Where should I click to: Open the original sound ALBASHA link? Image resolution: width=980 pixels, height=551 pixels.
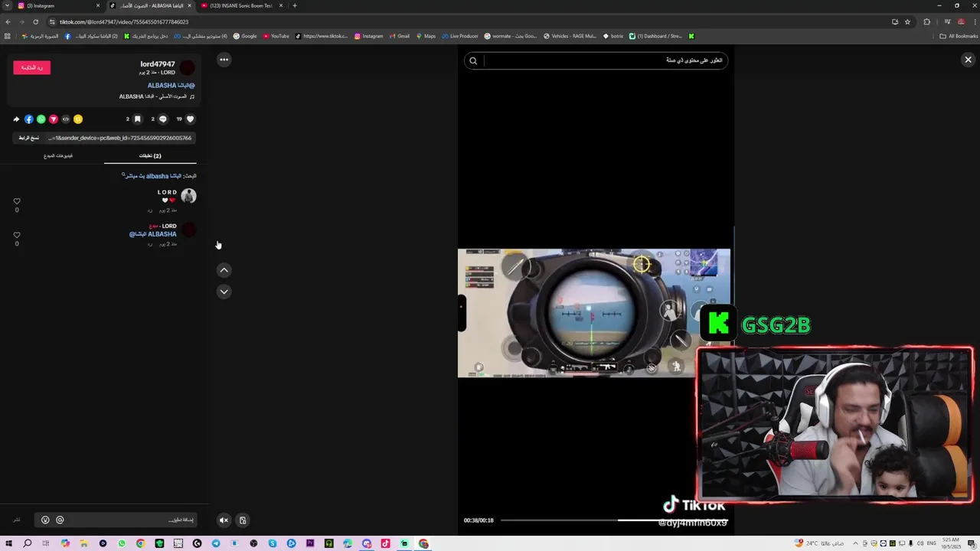[x=157, y=96]
